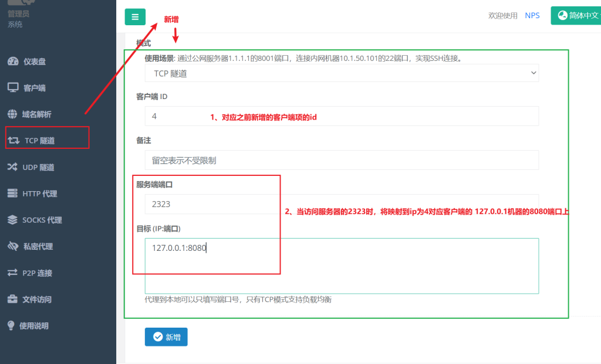Open the 域名解析 domain resolution page
This screenshot has width=601, height=364.
tap(38, 114)
